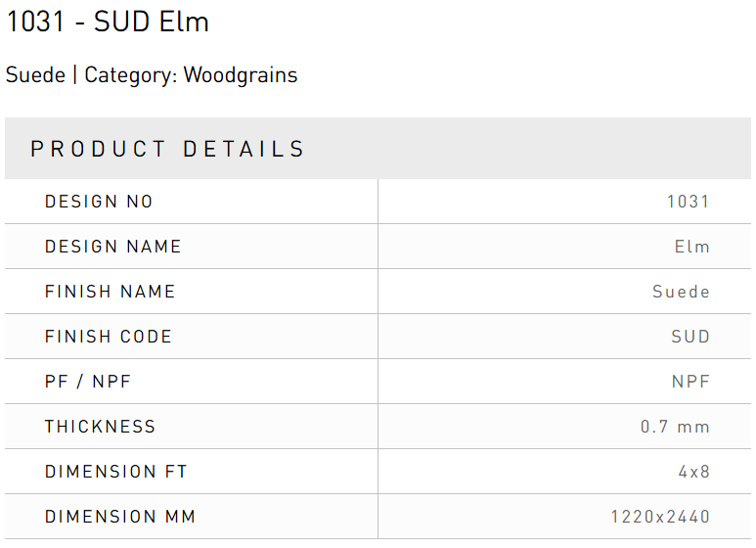
Task: Select the SUD value in the Finish Code row
Action: 690,337
